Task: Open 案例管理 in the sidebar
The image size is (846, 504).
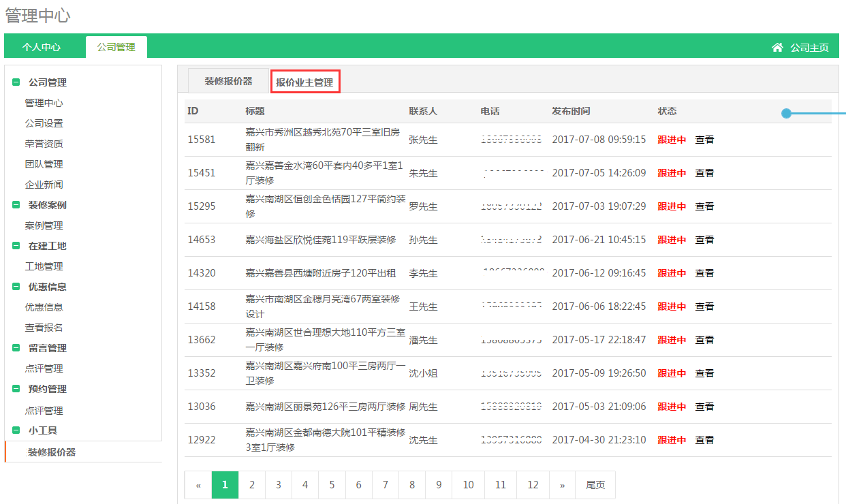Action: point(44,225)
